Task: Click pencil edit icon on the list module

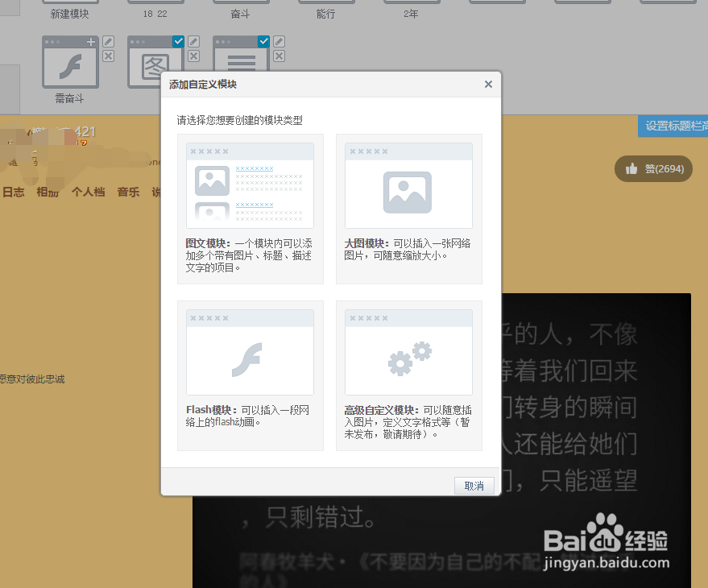Action: [x=279, y=41]
